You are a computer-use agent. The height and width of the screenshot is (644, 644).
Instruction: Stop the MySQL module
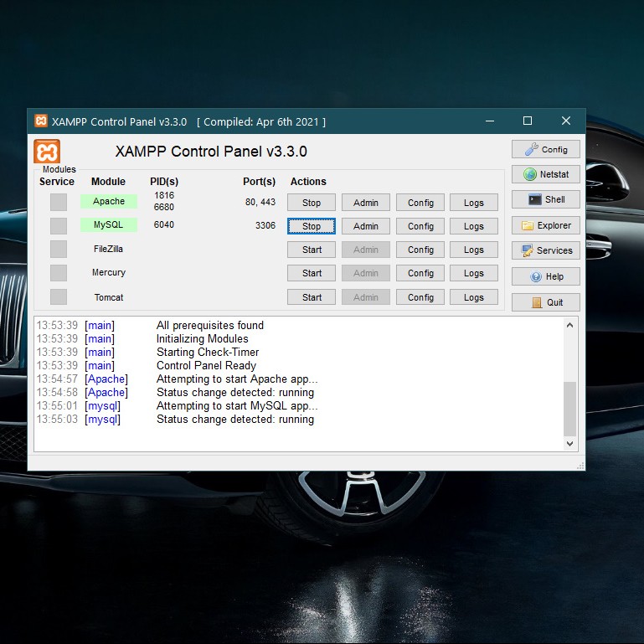point(312,226)
